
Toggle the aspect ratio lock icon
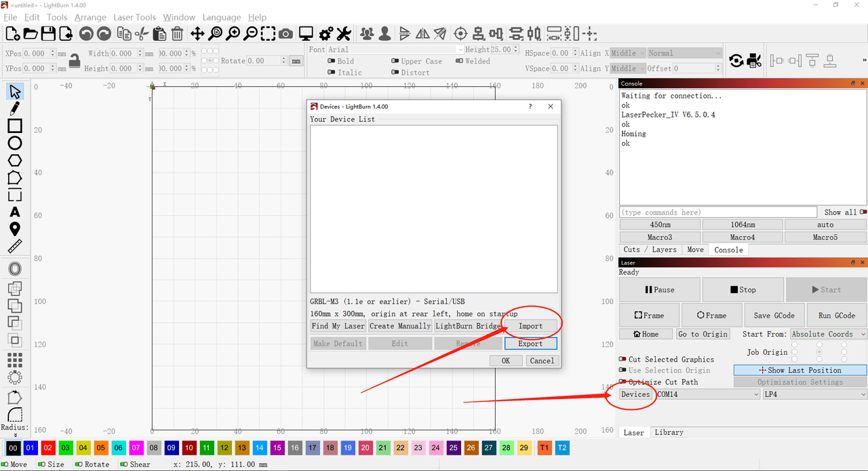coord(75,61)
